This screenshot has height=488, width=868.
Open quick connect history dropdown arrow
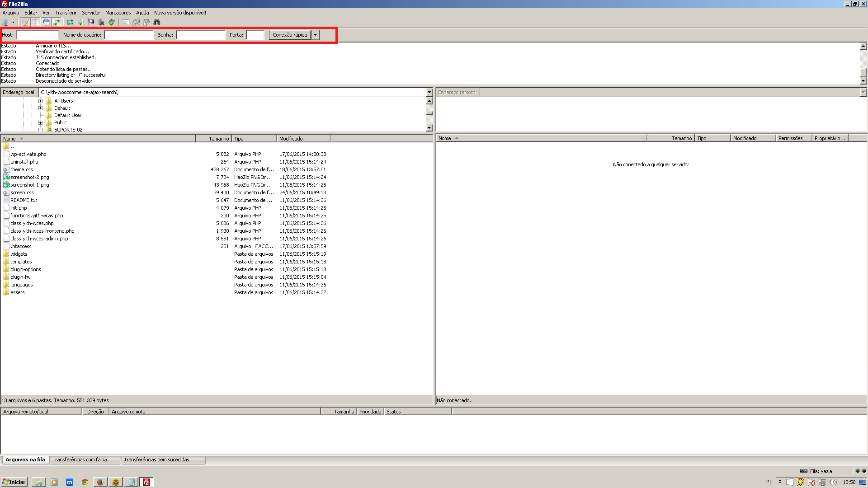316,35
